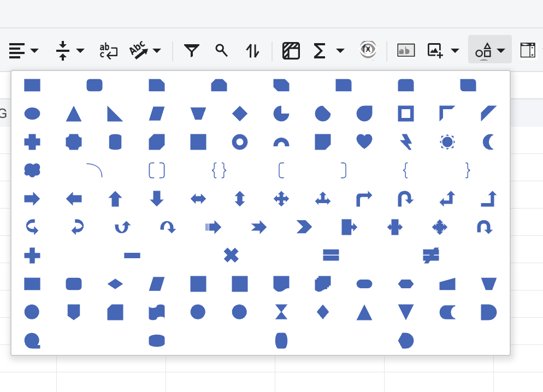The image size is (543, 392).
Task: Choose the chevron arrow shape
Action: [x=304, y=227]
